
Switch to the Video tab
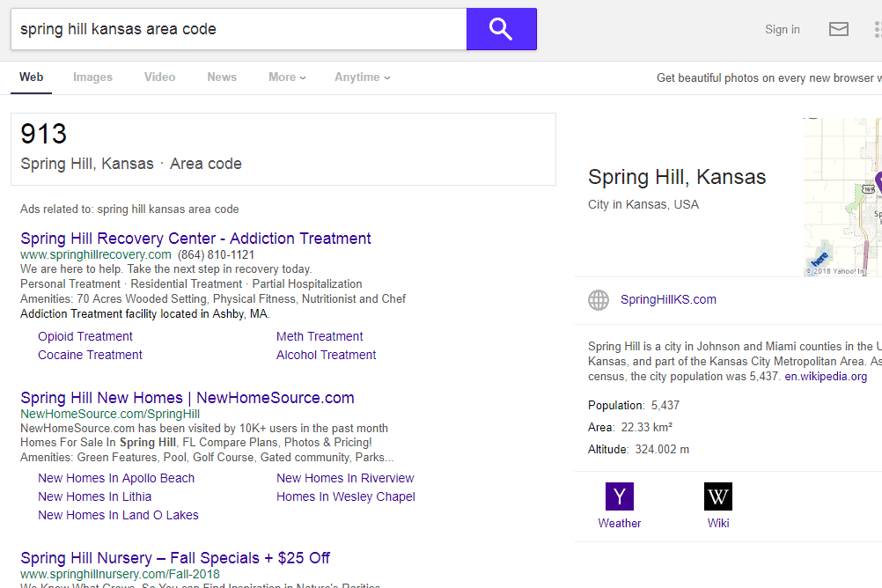(159, 77)
